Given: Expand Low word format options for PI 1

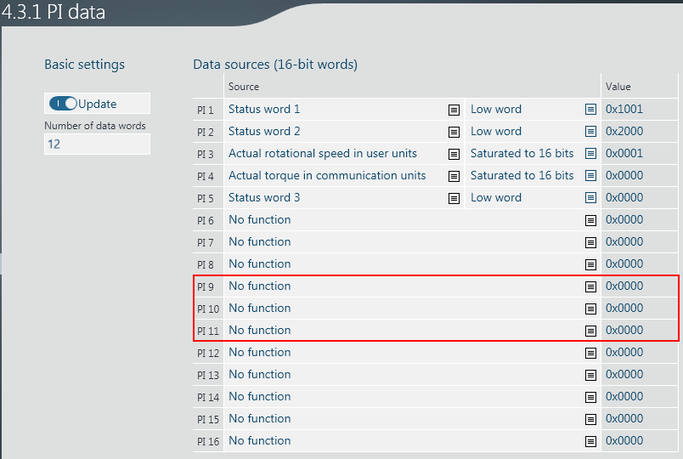Looking at the screenshot, I should tap(590, 109).
